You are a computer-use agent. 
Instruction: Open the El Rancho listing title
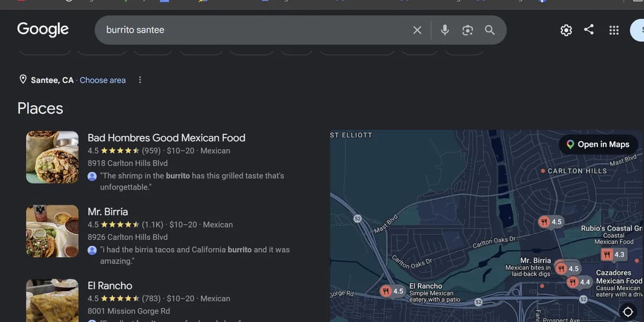(x=110, y=286)
